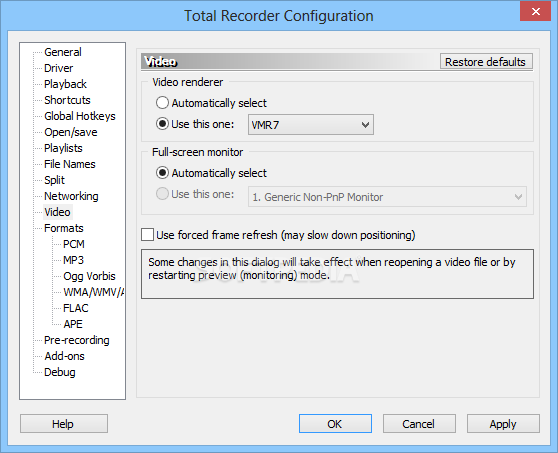Confirm with the OK button
558x453 pixels.
coord(335,423)
